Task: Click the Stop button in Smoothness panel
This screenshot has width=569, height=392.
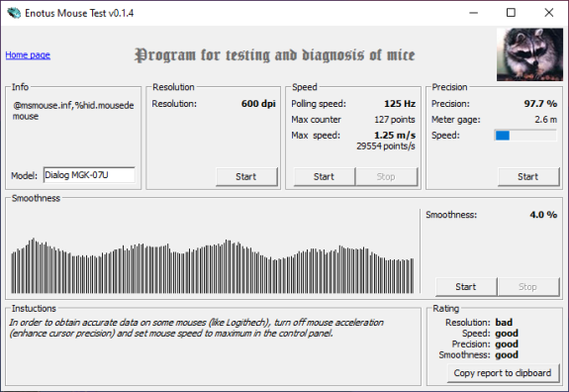Action: pyautogui.click(x=528, y=287)
